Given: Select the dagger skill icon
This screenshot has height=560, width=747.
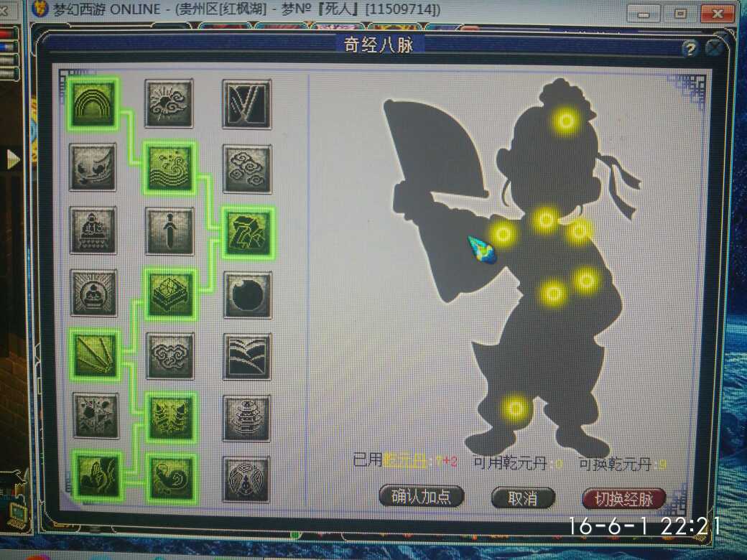Looking at the screenshot, I should tap(170, 231).
